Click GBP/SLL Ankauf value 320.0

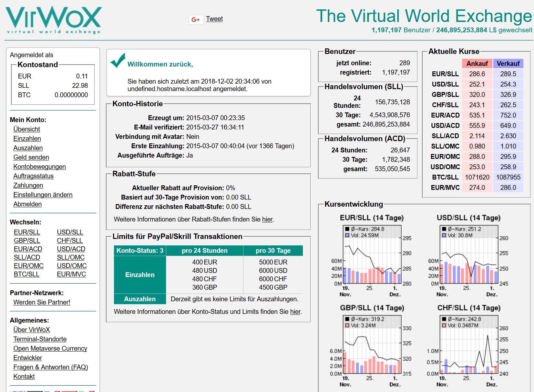[477, 95]
